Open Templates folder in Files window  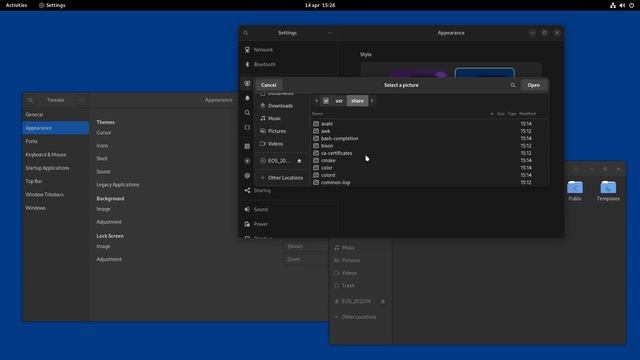608,191
